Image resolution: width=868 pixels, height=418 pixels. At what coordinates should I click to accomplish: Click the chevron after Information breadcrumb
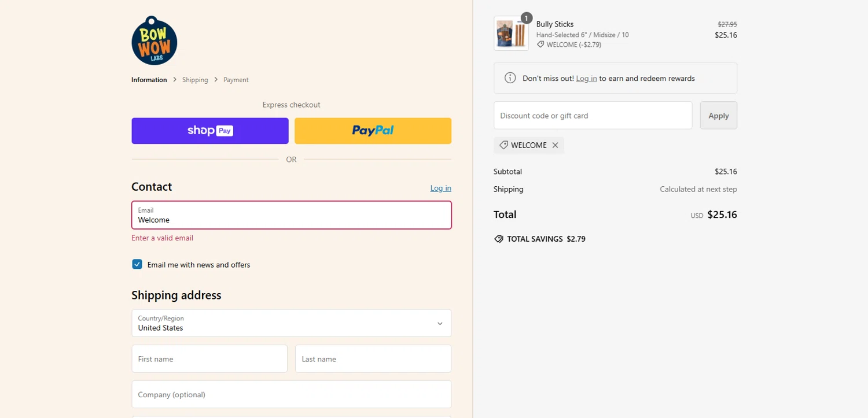coord(175,79)
